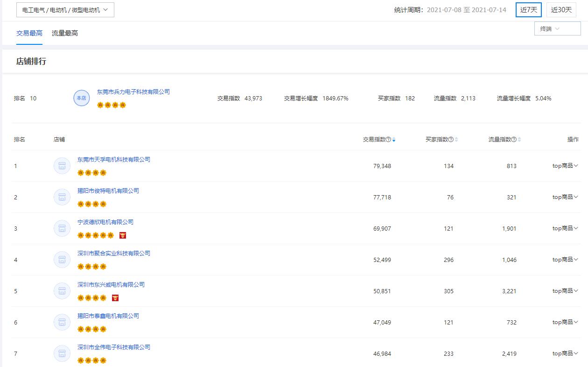Click the help icon next to 交易指数 header
The height and width of the screenshot is (367, 588).
(387, 139)
